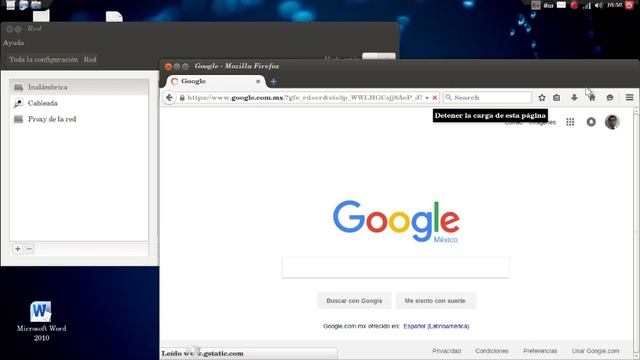Open the Privacidad footer link

point(447,351)
